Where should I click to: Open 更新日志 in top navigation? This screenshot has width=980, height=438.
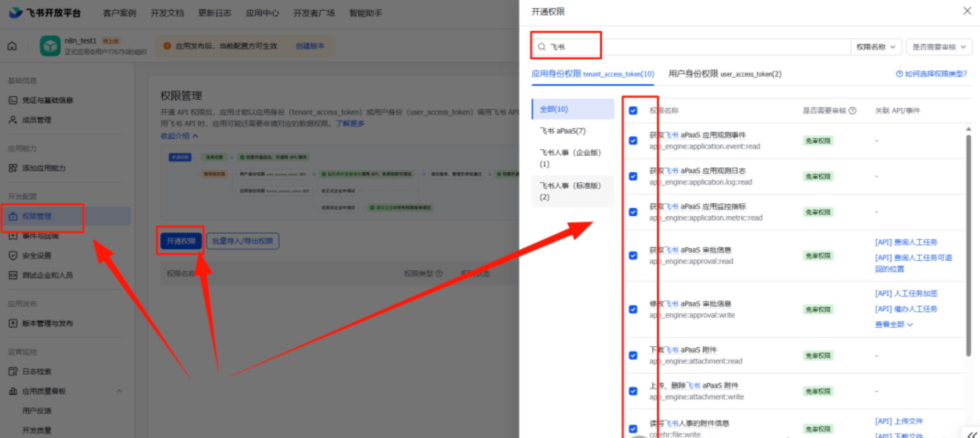point(214,13)
